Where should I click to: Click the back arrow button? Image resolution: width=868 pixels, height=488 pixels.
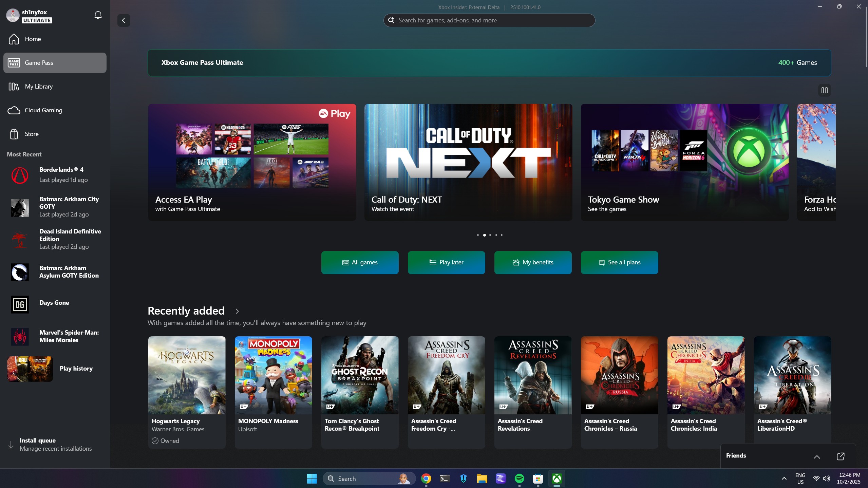[x=124, y=20]
